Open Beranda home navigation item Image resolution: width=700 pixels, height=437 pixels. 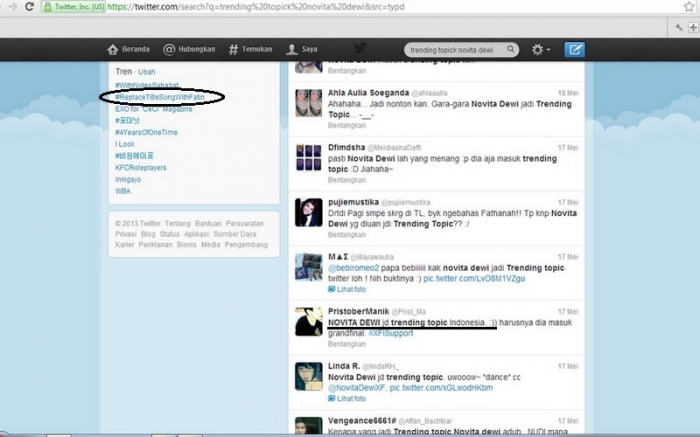click(x=128, y=49)
